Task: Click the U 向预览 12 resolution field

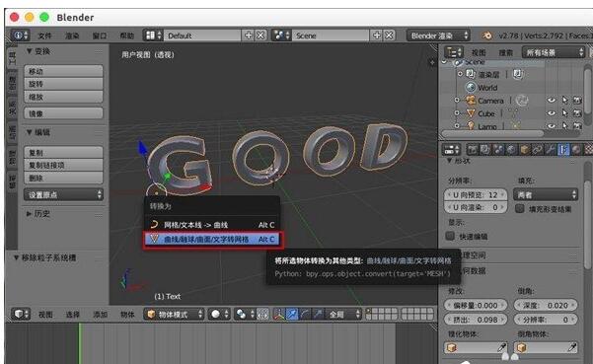Action: pos(476,195)
